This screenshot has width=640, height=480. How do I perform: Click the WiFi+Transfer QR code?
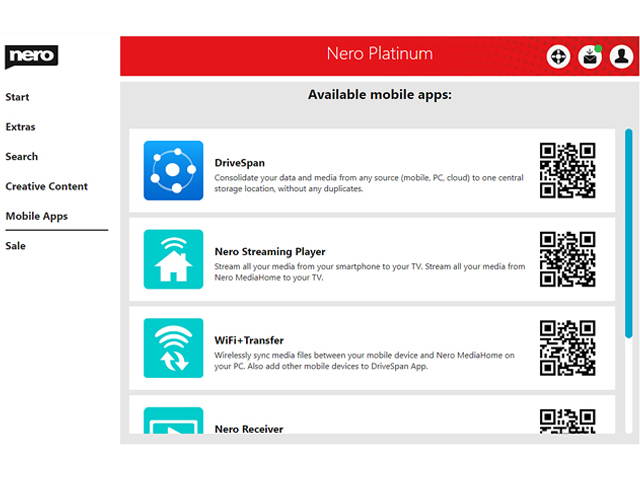coord(567,348)
